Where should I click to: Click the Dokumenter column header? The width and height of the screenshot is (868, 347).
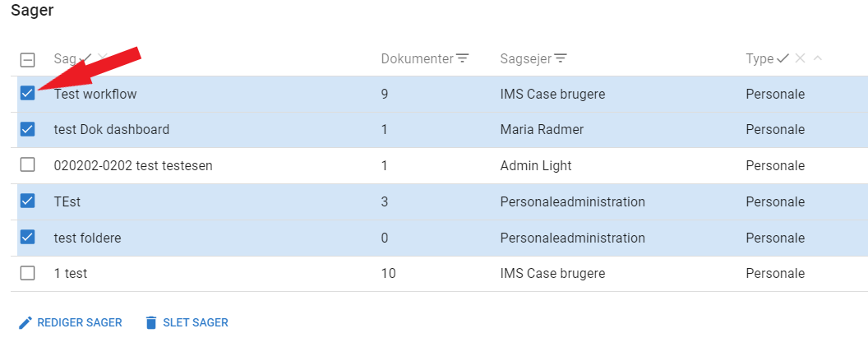(417, 58)
